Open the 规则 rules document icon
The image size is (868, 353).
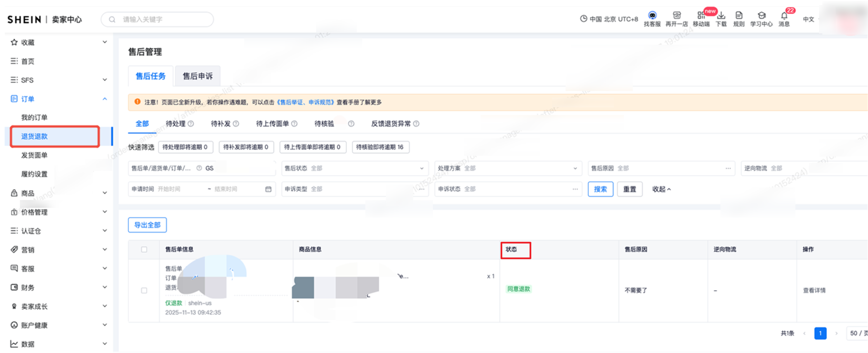coord(739,15)
